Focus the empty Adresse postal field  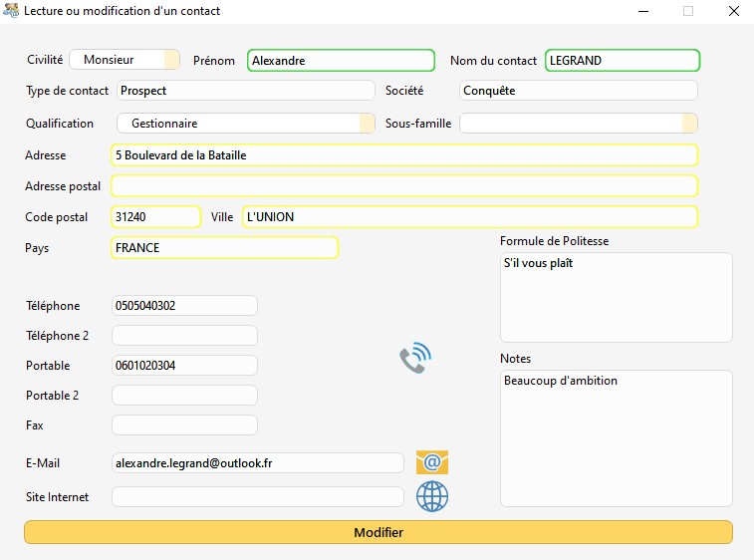click(x=403, y=186)
